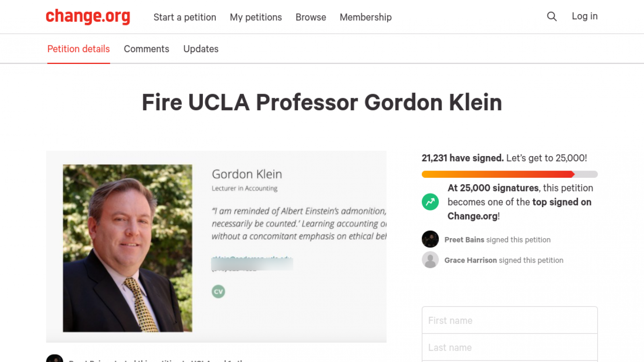Screen dimensions: 644x362
Task: Click Start a petition
Action: click(185, 17)
